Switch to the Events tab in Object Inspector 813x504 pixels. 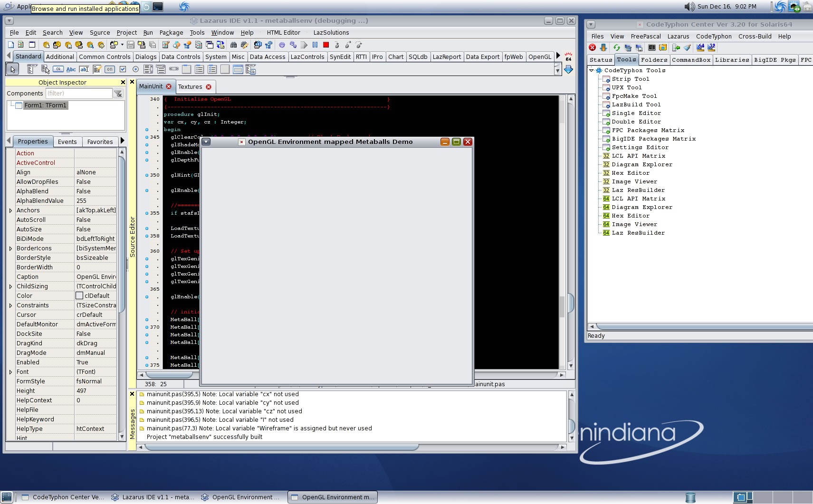click(67, 142)
